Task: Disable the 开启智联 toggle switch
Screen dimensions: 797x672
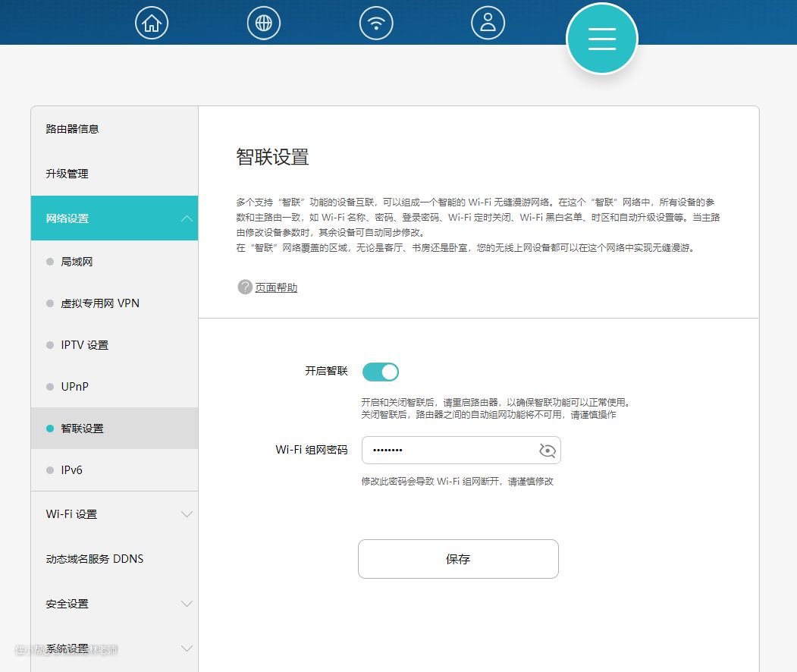Action: point(381,372)
